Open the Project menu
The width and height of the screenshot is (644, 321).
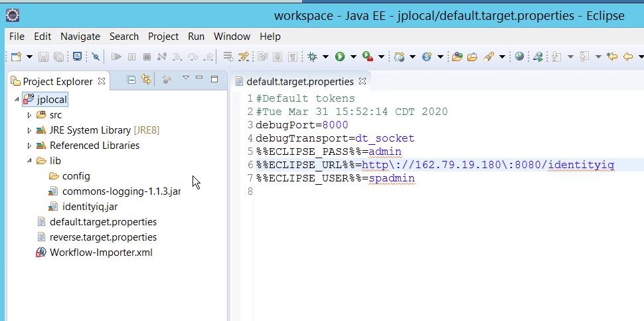pyautogui.click(x=163, y=37)
